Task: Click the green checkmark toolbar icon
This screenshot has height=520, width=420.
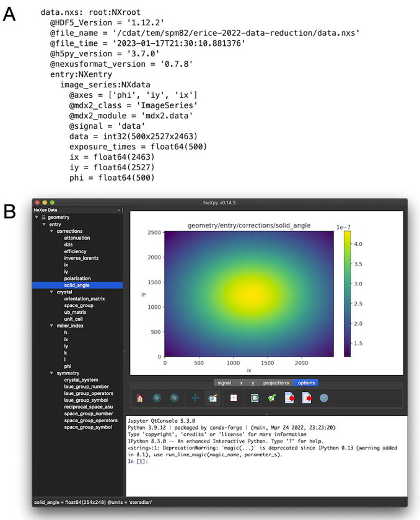Action: tap(271, 398)
